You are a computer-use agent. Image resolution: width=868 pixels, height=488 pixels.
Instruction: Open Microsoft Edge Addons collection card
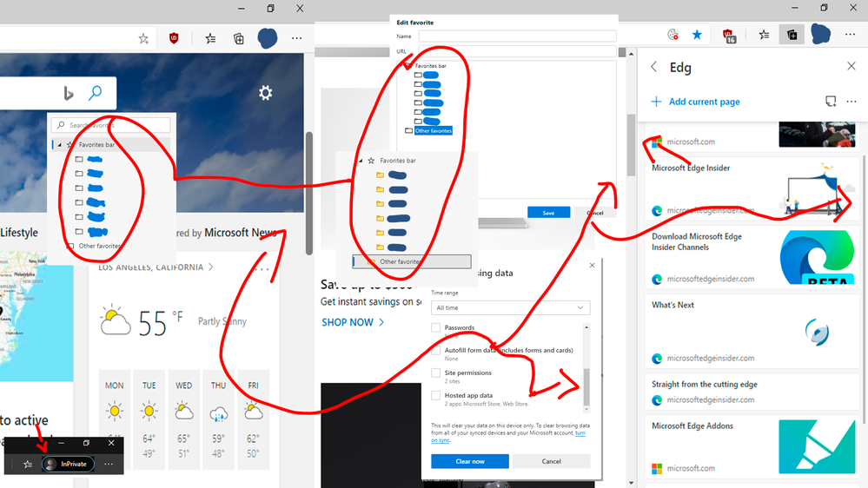(752, 447)
